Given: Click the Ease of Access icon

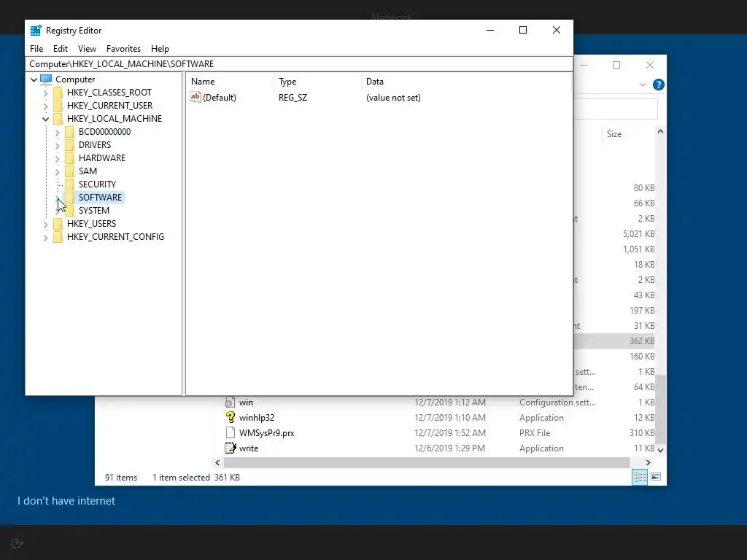Looking at the screenshot, I should tap(18, 543).
